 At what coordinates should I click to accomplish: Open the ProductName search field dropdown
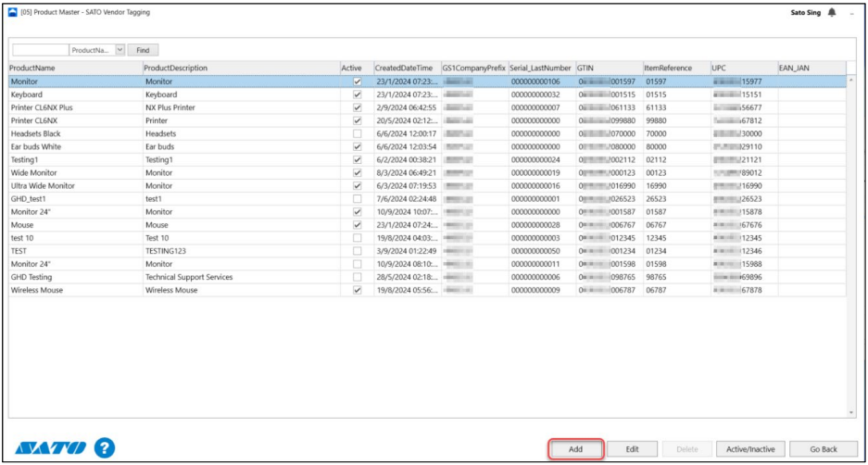tap(120, 50)
